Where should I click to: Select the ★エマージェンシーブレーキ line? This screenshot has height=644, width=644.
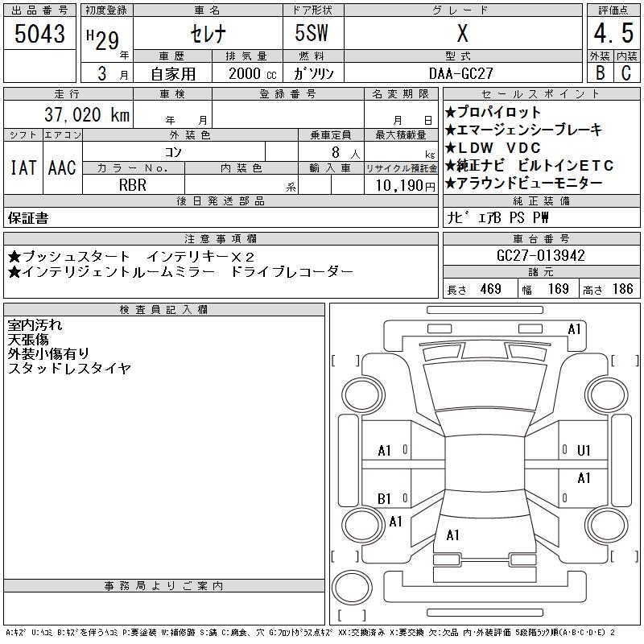523,130
